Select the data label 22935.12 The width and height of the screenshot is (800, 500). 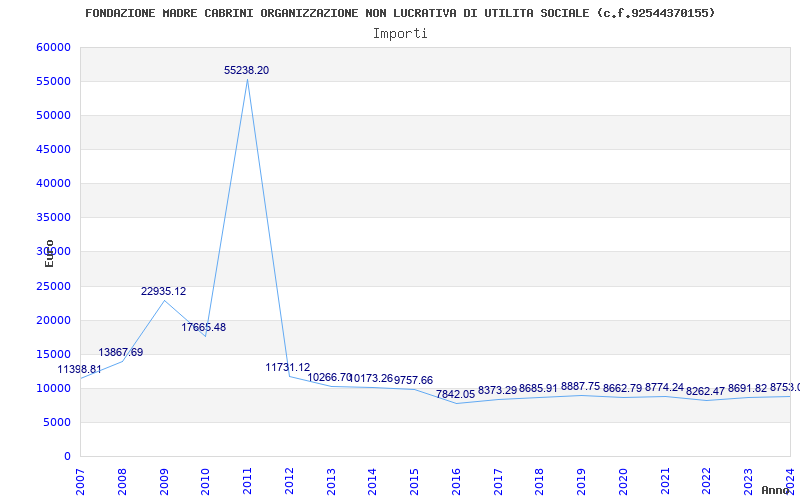coord(164,291)
